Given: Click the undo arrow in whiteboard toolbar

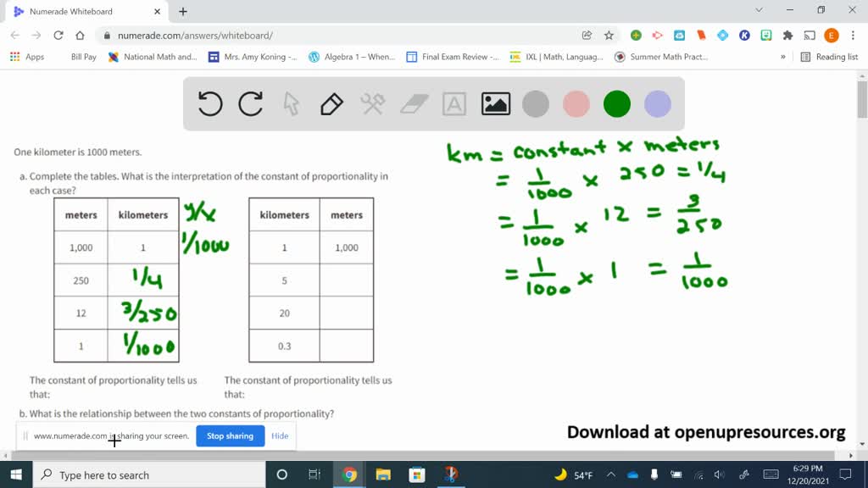Looking at the screenshot, I should tap(210, 103).
